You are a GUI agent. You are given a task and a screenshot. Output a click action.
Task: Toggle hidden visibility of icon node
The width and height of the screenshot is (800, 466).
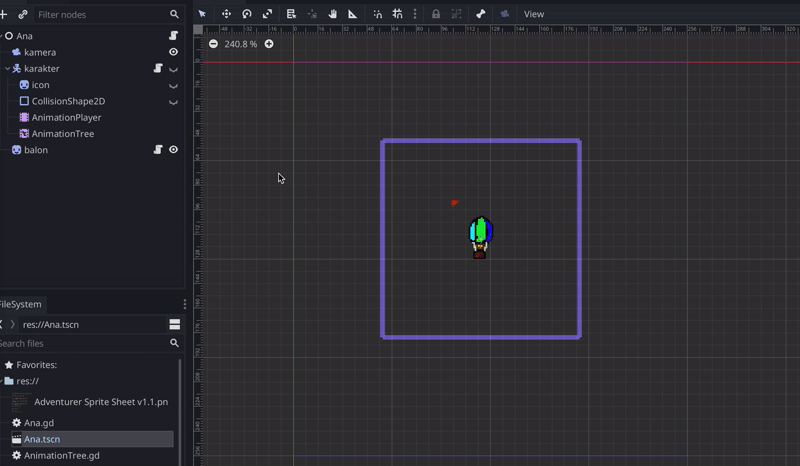(173, 86)
